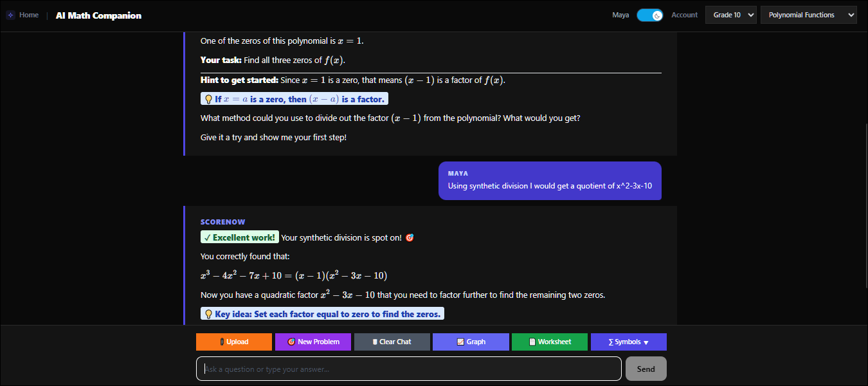
Task: Click the lightbulb icon in factor hint
Action: click(x=208, y=99)
